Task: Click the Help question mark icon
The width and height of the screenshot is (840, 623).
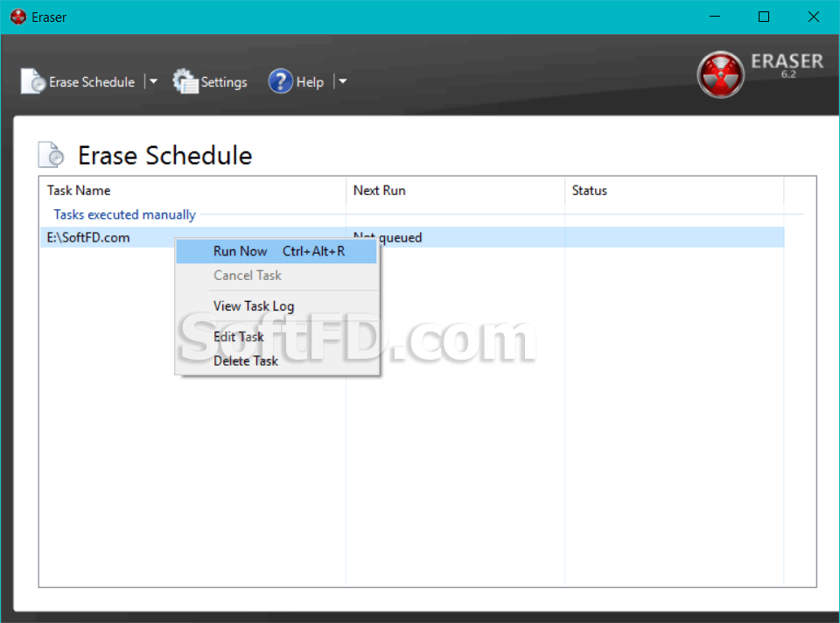Action: coord(281,81)
